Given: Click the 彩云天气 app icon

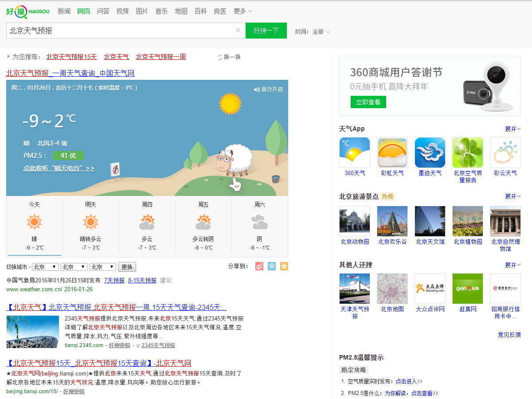Looking at the screenshot, I should click(505, 153).
